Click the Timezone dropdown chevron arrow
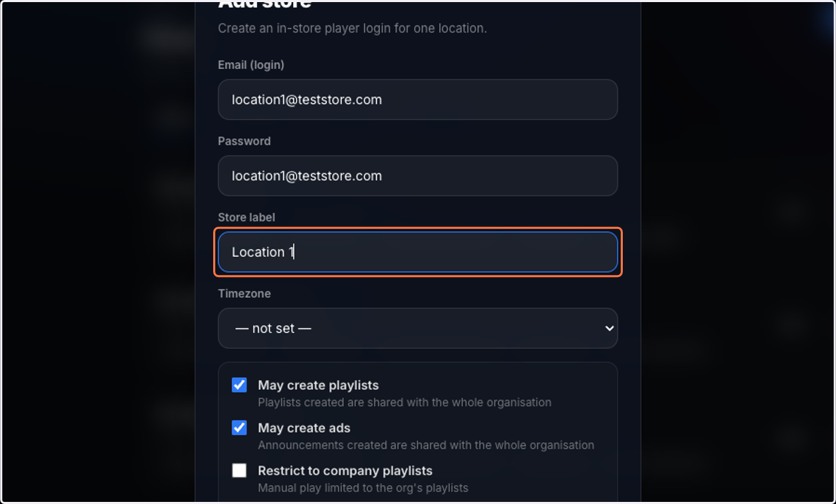This screenshot has height=504, width=836. 610,329
